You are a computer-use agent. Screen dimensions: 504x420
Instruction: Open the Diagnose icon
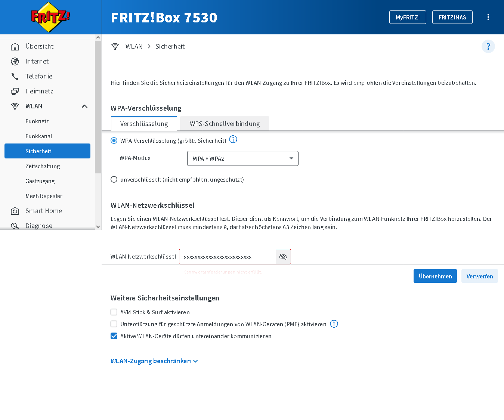click(15, 225)
